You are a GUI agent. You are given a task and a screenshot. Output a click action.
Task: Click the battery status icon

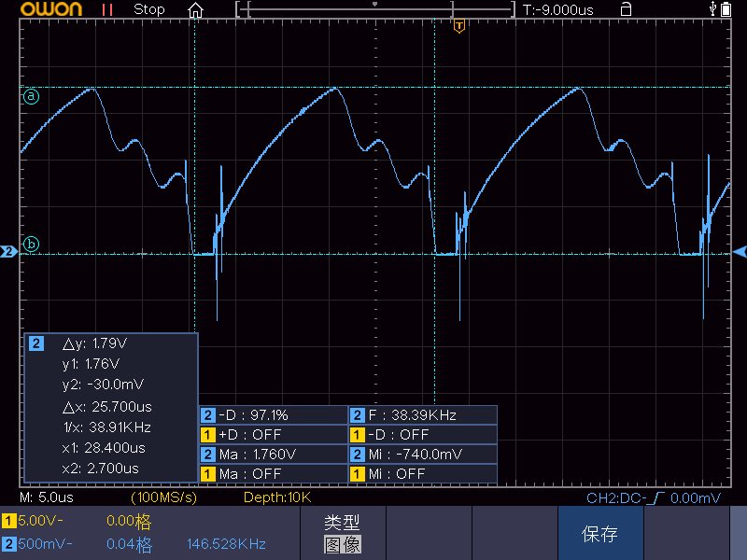[726, 9]
